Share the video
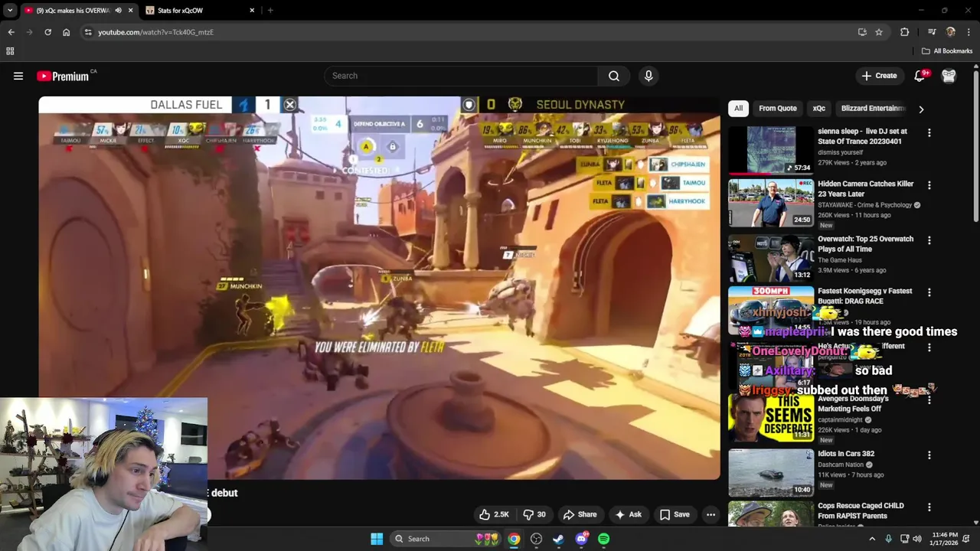Screen dimensions: 980x551 point(580,514)
